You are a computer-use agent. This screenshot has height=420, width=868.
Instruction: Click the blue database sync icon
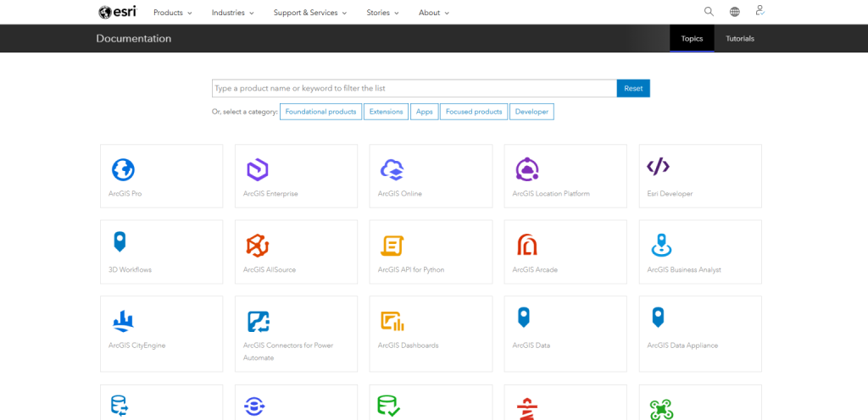tap(120, 406)
